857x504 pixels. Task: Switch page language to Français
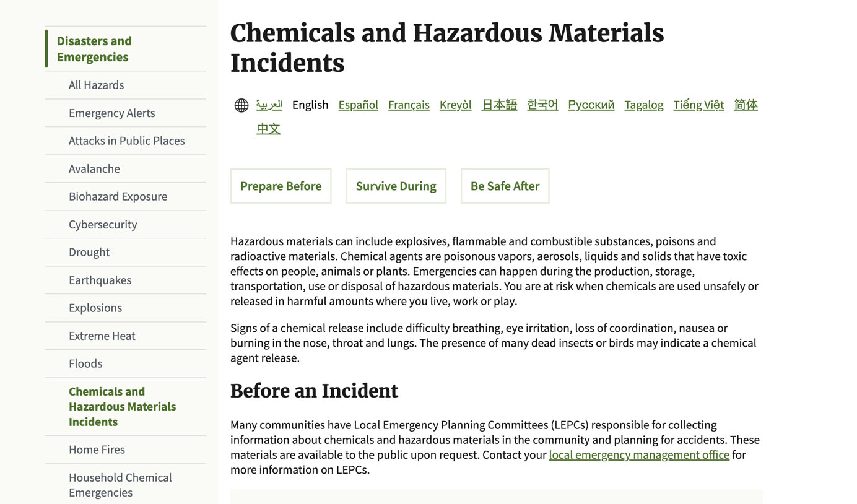(x=409, y=105)
